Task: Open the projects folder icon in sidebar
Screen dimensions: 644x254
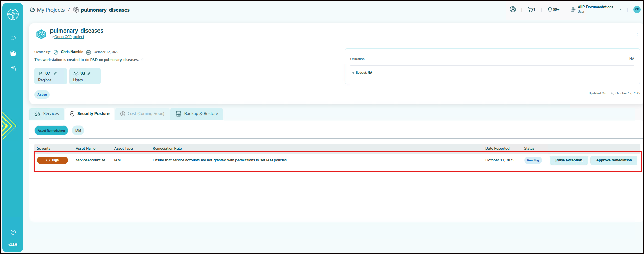Action: (13, 53)
